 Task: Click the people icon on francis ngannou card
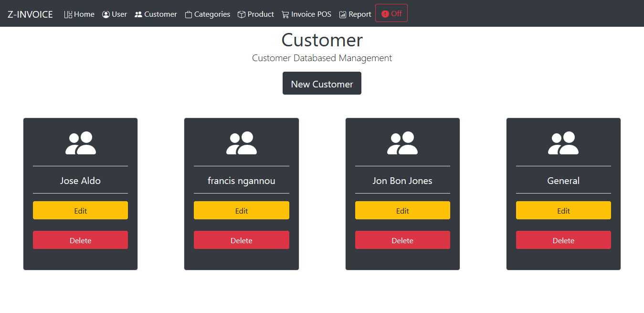242,143
